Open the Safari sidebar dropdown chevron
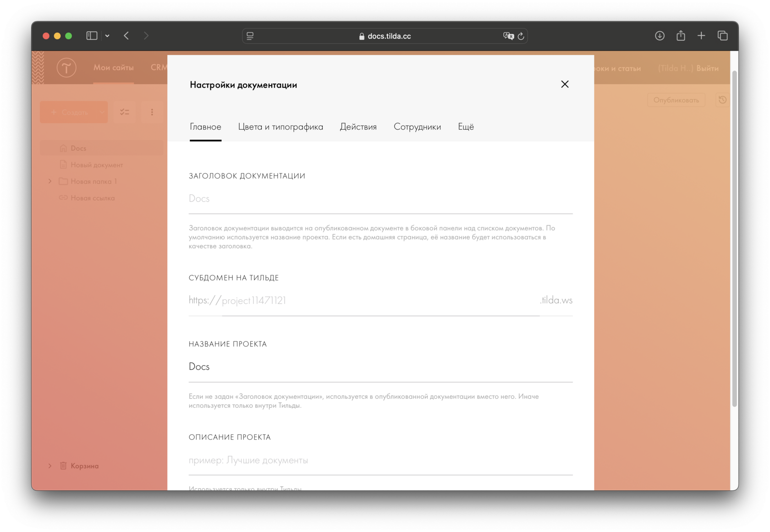 point(107,36)
